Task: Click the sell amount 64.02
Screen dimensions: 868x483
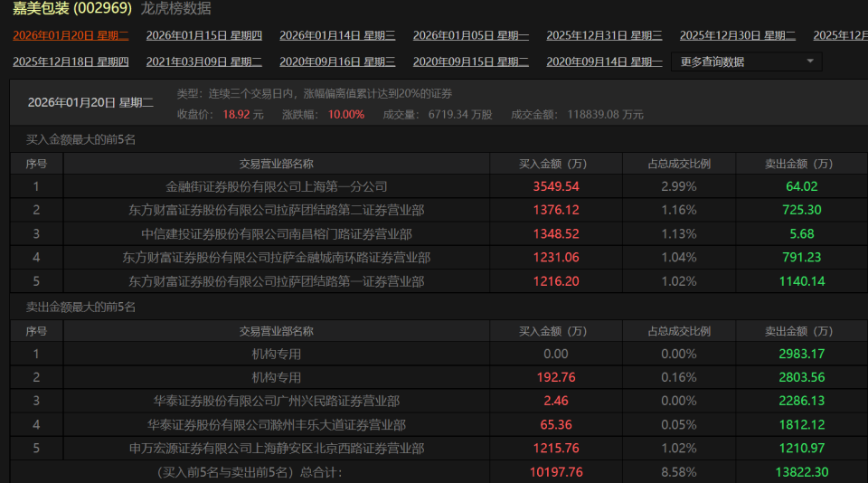Action: click(802, 186)
